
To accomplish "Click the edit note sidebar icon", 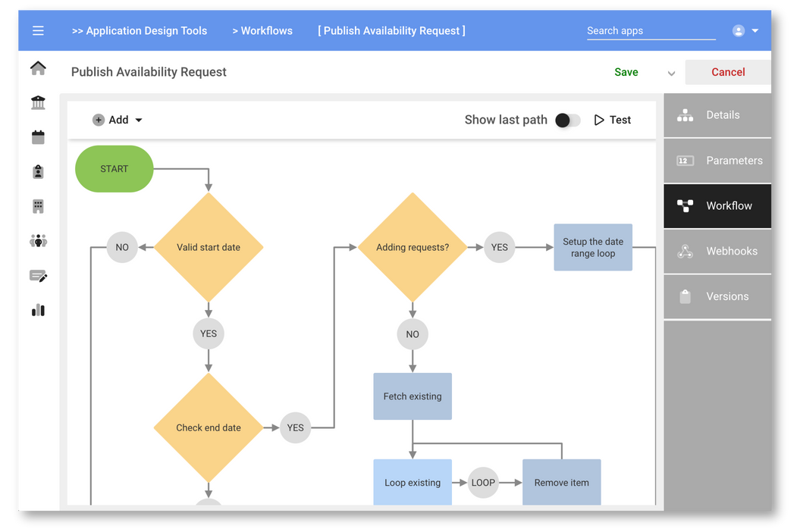I will [x=38, y=276].
